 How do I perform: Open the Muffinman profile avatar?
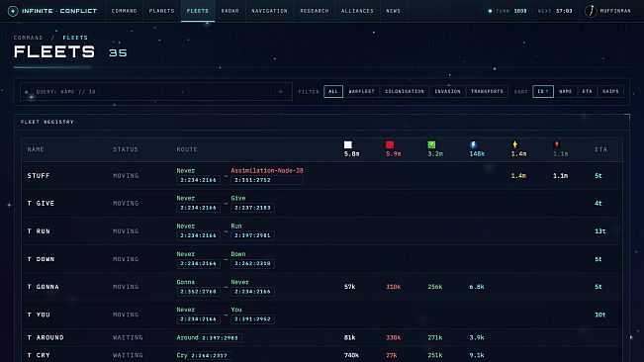(591, 11)
